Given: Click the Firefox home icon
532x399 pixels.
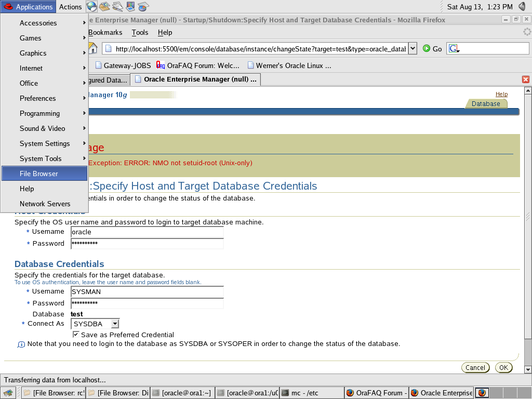Looking at the screenshot, I should 92,48.
